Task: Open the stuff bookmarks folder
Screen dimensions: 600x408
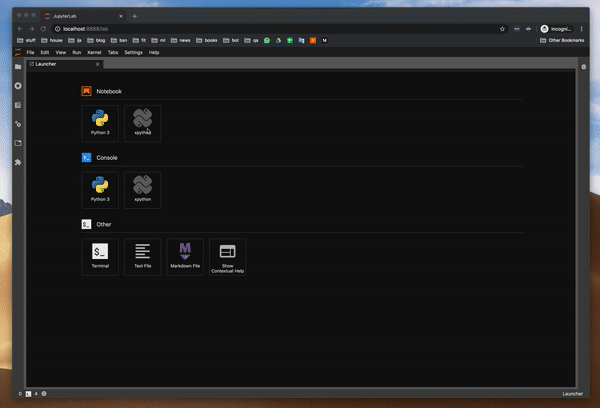Action: (x=26, y=40)
